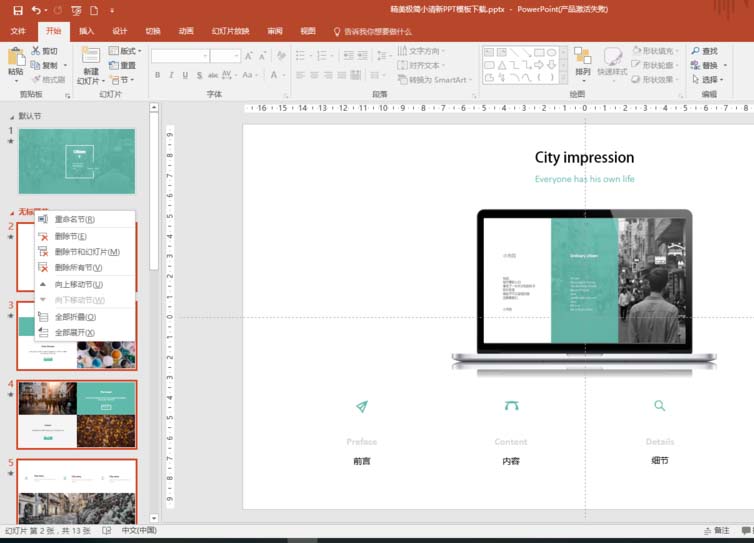Click the new blank document icon in title bar
The width and height of the screenshot is (754, 543).
[94, 10]
